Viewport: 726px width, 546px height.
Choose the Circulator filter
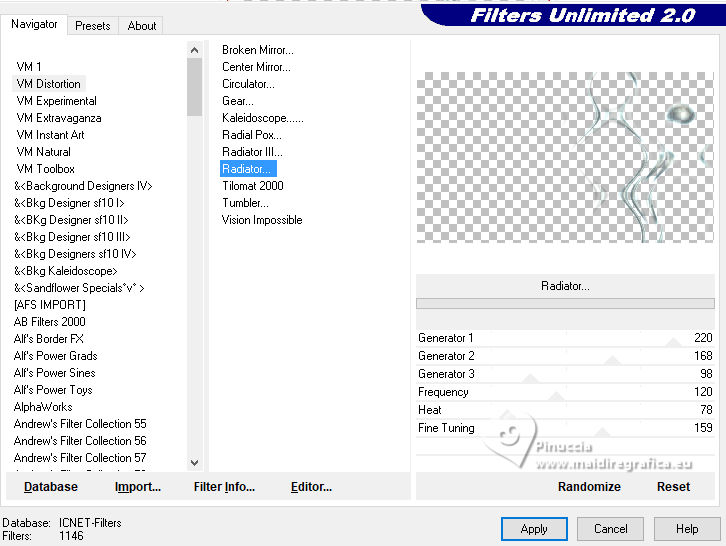pyautogui.click(x=248, y=84)
